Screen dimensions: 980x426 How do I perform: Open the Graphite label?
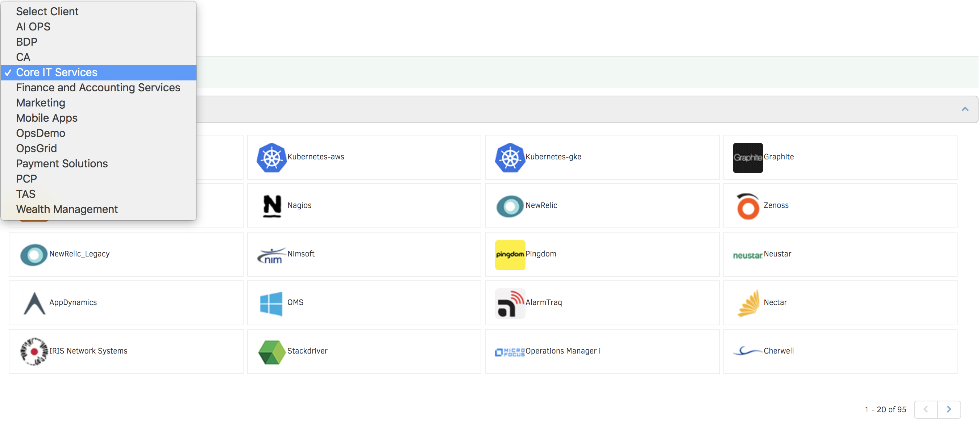click(x=778, y=157)
